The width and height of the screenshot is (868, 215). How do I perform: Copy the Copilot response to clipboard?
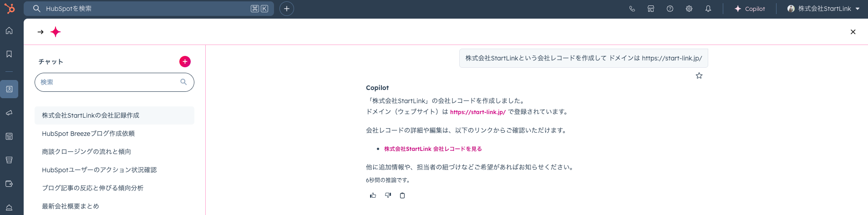tap(402, 195)
